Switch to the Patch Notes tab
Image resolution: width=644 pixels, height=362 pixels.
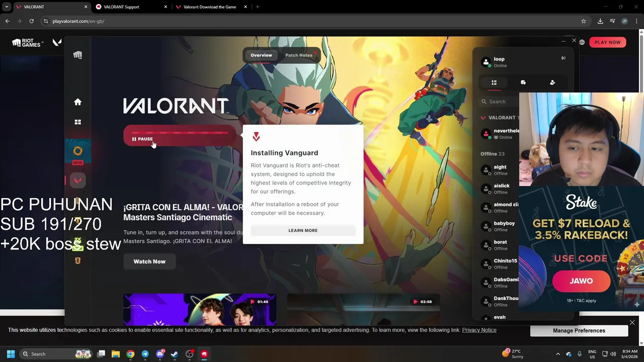point(299,55)
